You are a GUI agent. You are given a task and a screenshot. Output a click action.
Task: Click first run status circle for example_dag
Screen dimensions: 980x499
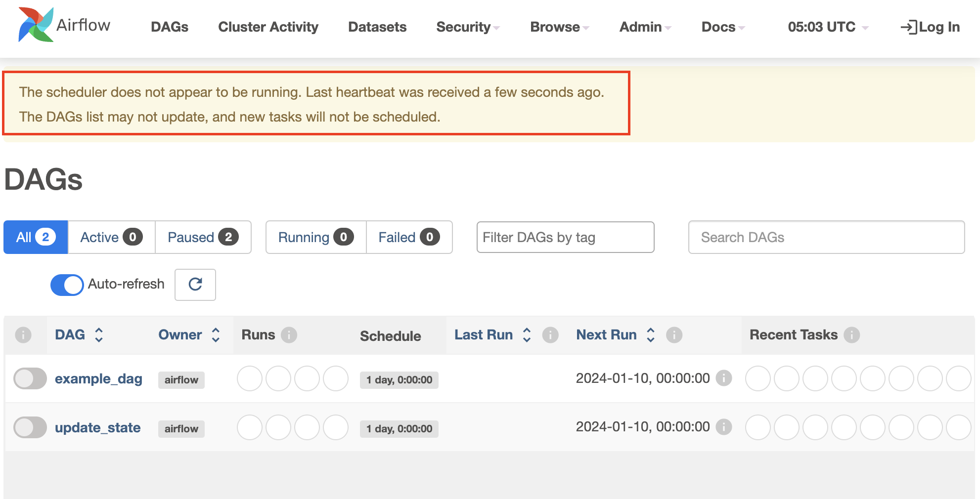pos(250,378)
